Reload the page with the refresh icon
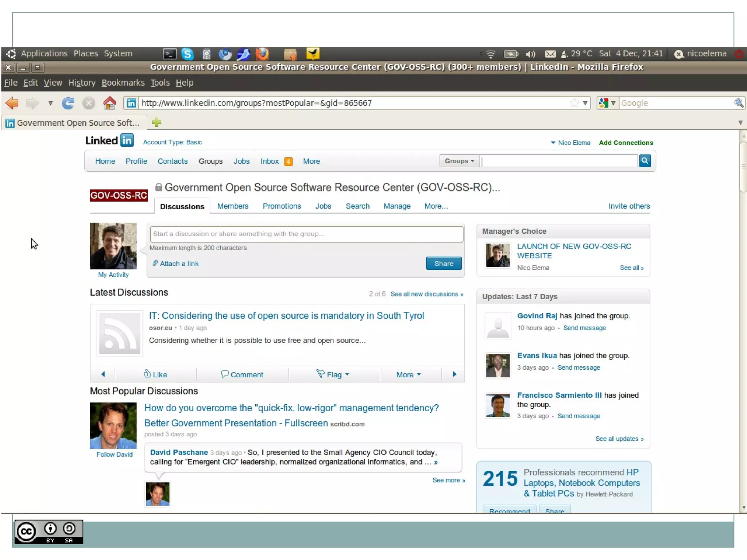The width and height of the screenshot is (747, 560). [68, 103]
